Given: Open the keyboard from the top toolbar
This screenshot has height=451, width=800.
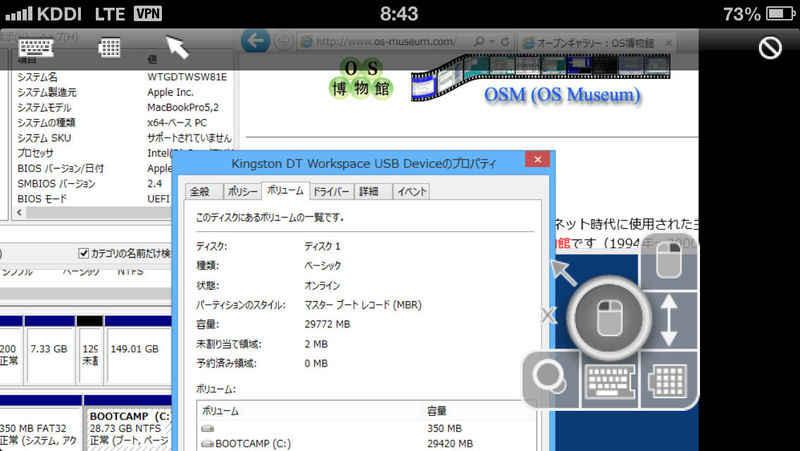Looking at the screenshot, I should (x=36, y=47).
